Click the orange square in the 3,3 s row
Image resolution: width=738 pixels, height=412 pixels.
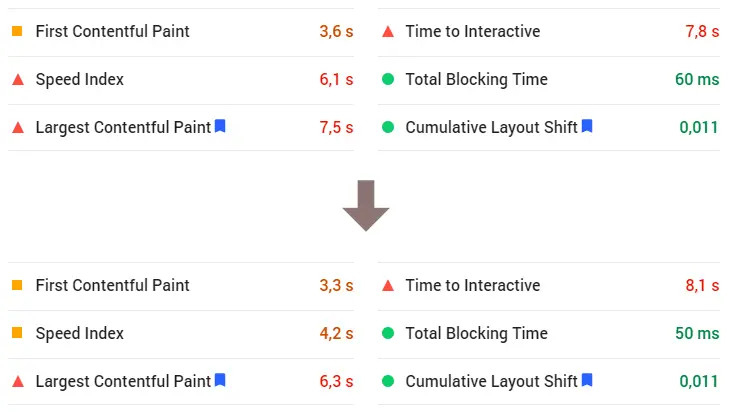coord(17,285)
